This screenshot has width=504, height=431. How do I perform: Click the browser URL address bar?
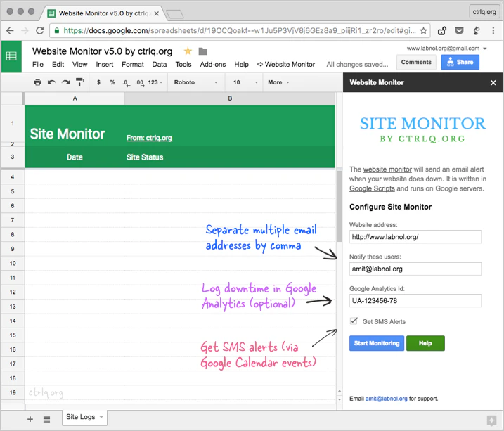(240, 30)
